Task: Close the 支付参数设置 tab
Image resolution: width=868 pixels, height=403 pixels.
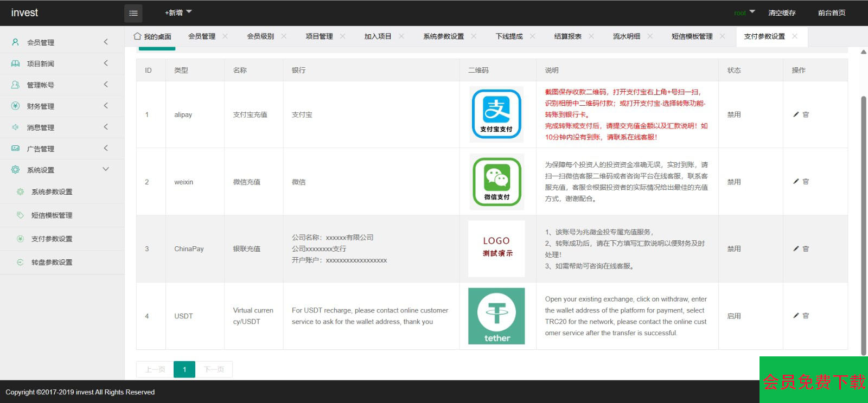Action: pos(795,36)
